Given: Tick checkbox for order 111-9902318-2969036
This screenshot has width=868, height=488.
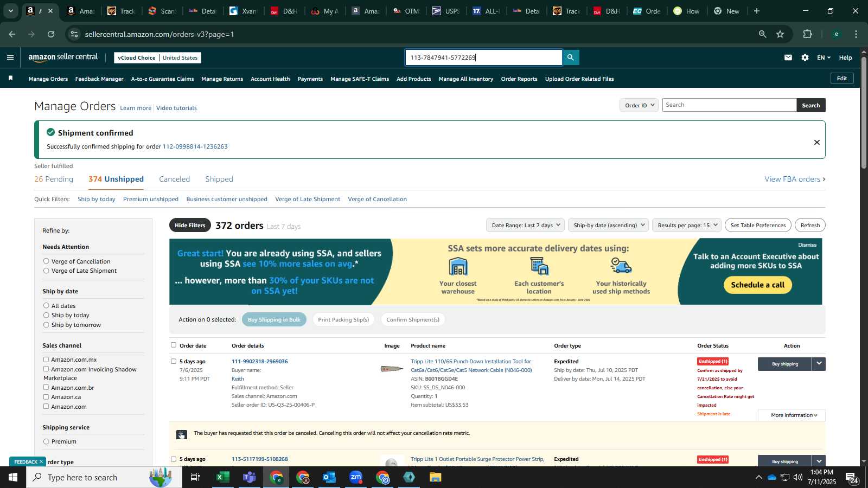Looking at the screenshot, I should point(174,361).
